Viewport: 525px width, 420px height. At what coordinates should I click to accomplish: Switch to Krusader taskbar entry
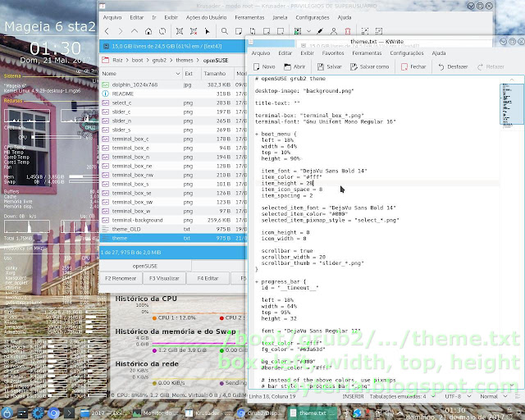coord(207,413)
